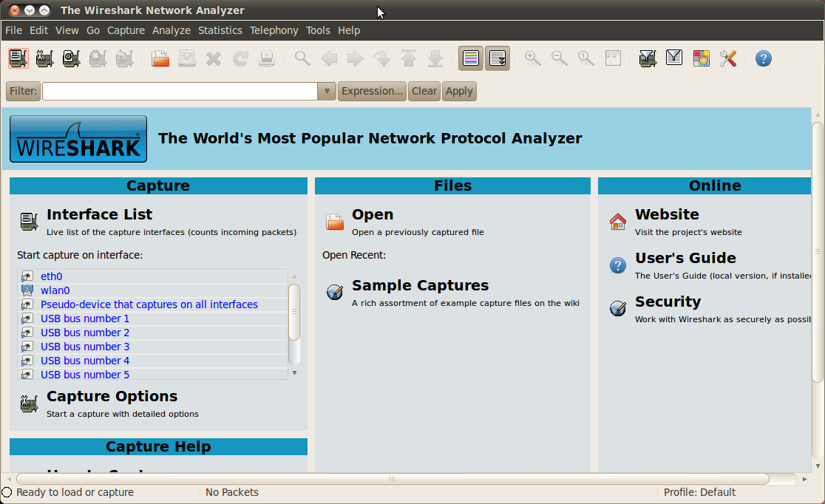This screenshot has height=504, width=825.
Task: Open display filters editor icon
Action: [674, 58]
